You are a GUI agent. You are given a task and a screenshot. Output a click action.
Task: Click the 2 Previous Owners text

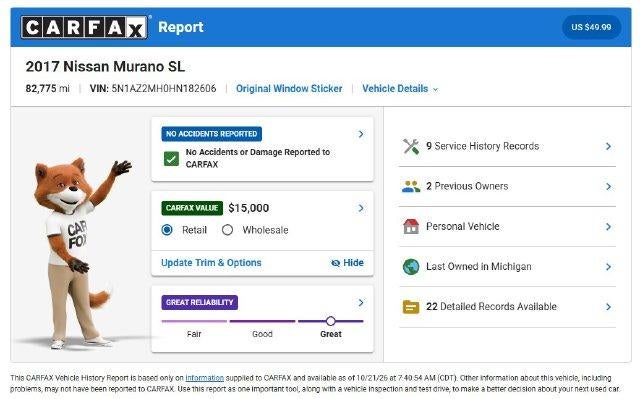point(467,186)
